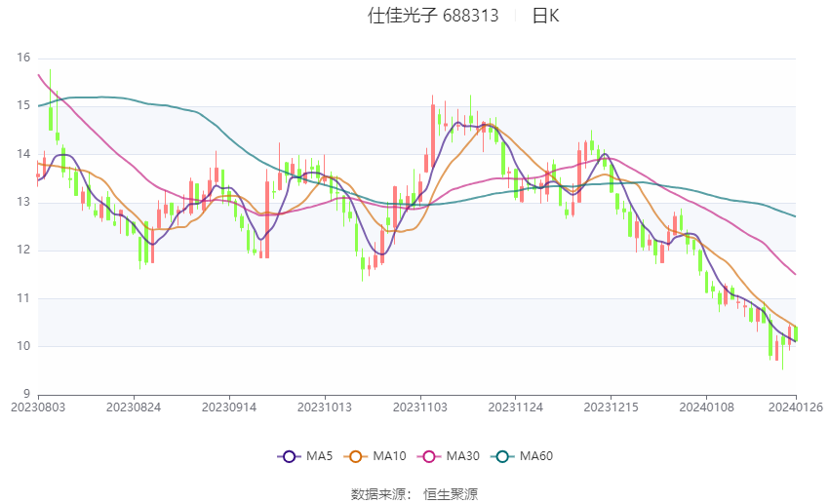The width and height of the screenshot is (829, 504).
Task: Click the 日K label in title
Action: point(545,16)
